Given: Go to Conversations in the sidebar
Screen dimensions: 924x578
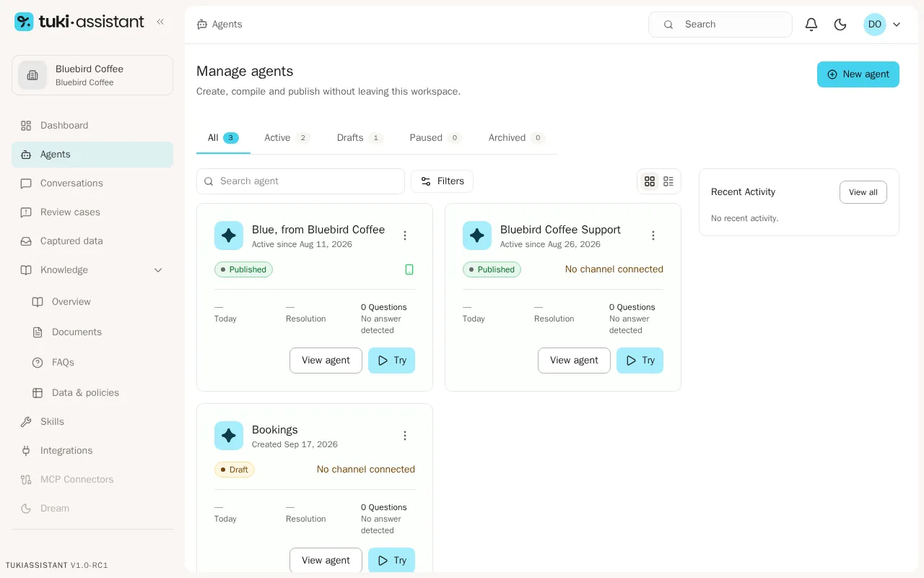Looking at the screenshot, I should tap(92, 184).
